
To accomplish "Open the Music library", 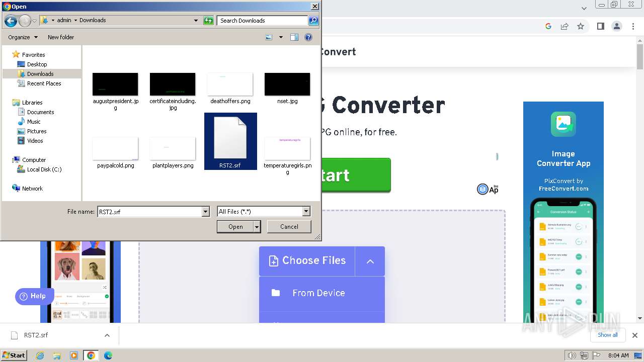I will 34,122.
